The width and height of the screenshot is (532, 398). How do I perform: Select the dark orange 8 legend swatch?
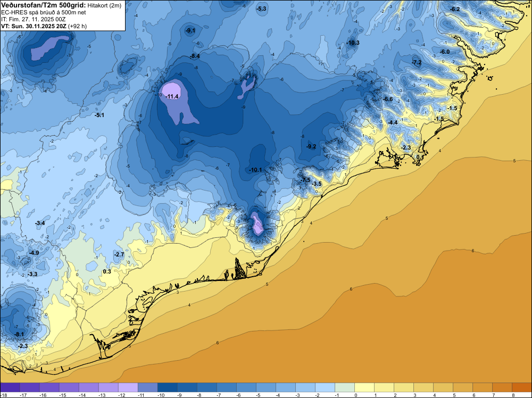[x=522, y=387]
